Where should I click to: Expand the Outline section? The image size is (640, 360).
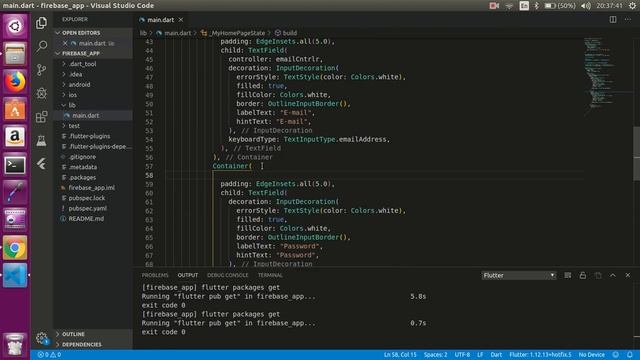(x=93, y=334)
